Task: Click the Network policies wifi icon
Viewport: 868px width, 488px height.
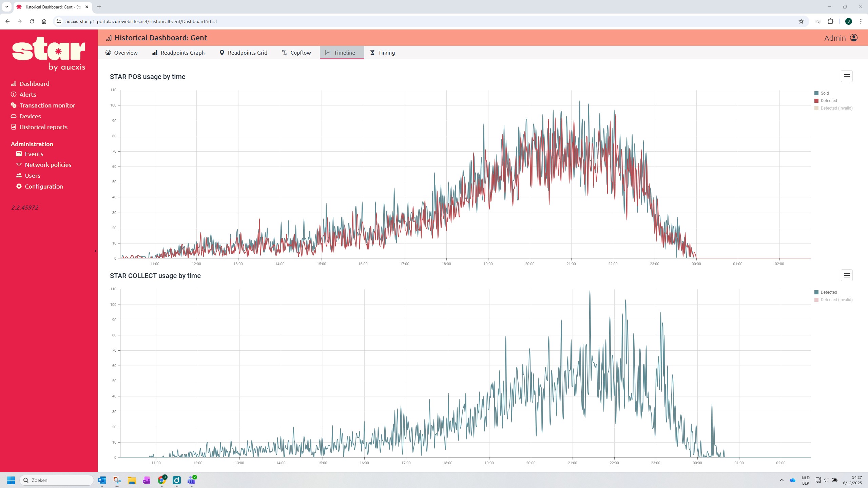Action: click(x=19, y=164)
